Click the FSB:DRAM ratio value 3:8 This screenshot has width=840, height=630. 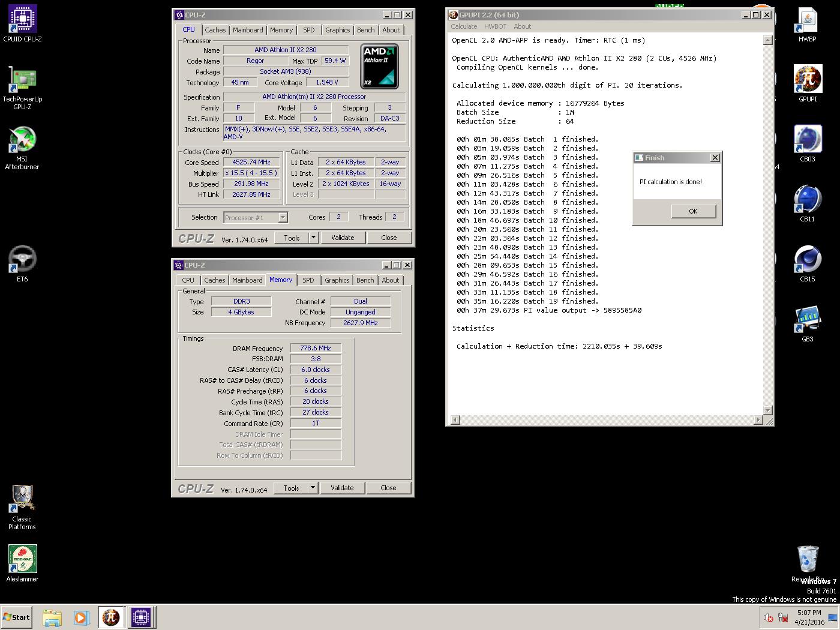pyautogui.click(x=316, y=359)
